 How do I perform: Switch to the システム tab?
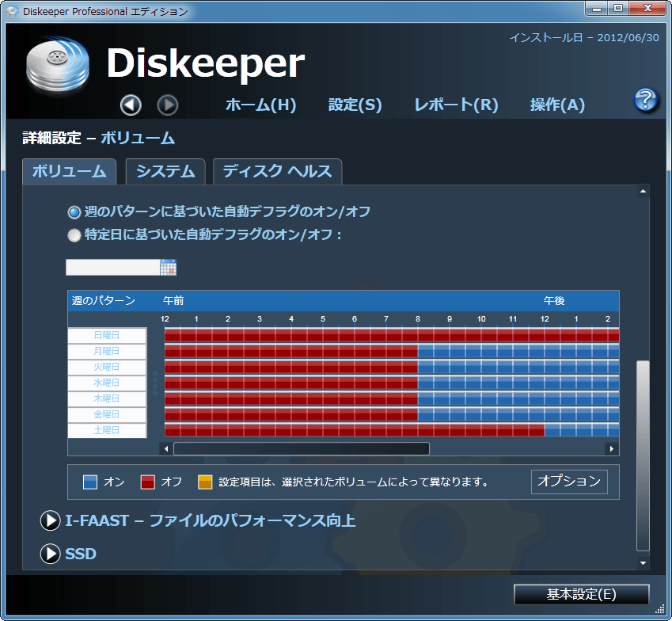tap(165, 172)
